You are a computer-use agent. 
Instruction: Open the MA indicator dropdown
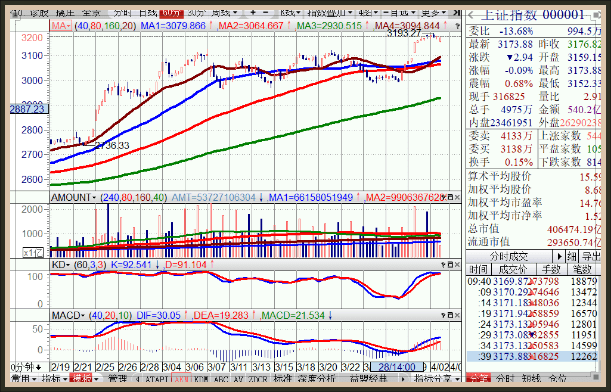[61, 26]
